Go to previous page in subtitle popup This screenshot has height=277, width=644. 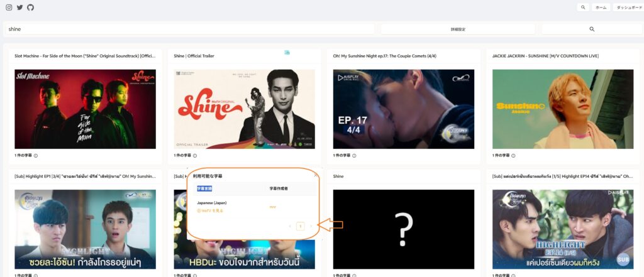pos(290,226)
